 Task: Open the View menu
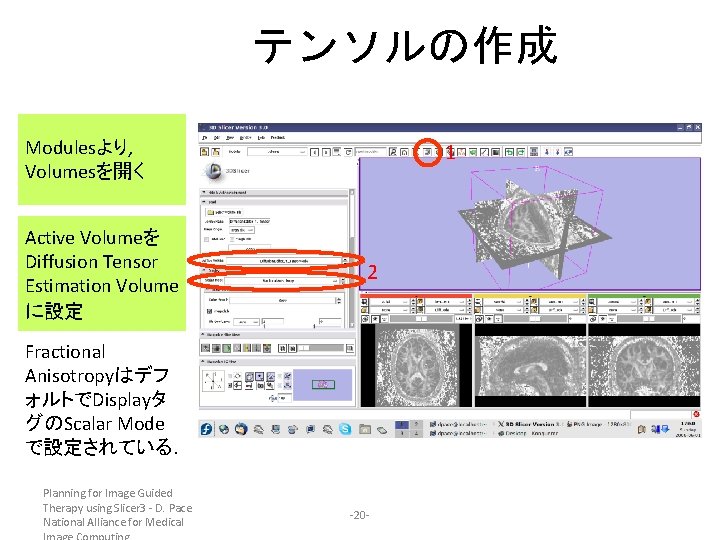tap(230, 137)
